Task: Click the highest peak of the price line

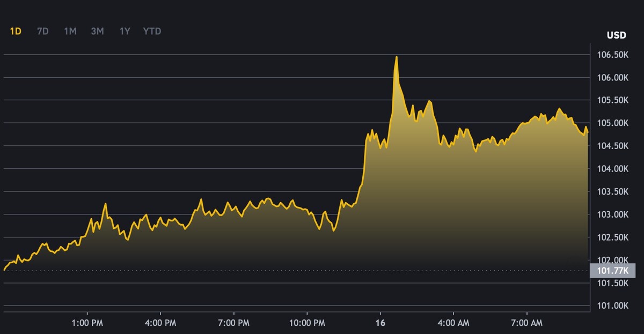Action: [397, 57]
